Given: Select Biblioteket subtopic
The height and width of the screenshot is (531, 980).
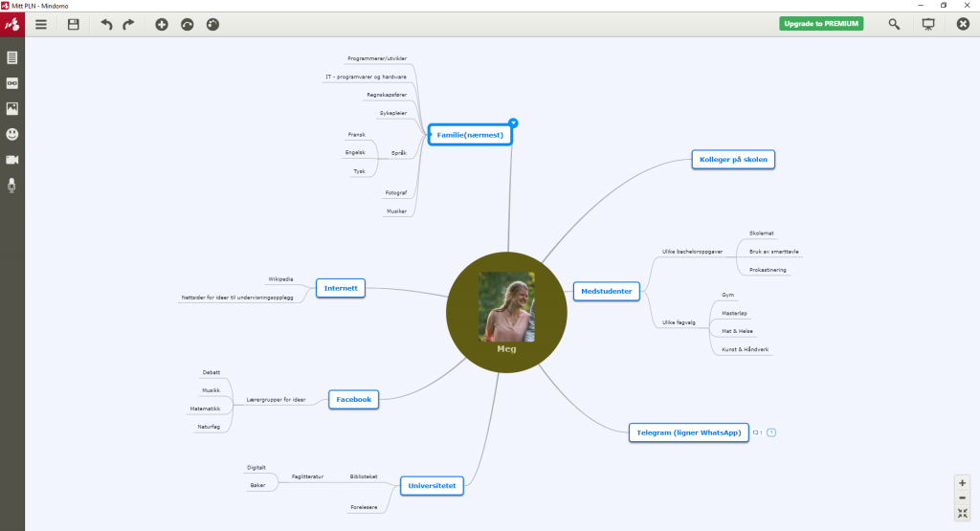Looking at the screenshot, I should (x=364, y=476).
